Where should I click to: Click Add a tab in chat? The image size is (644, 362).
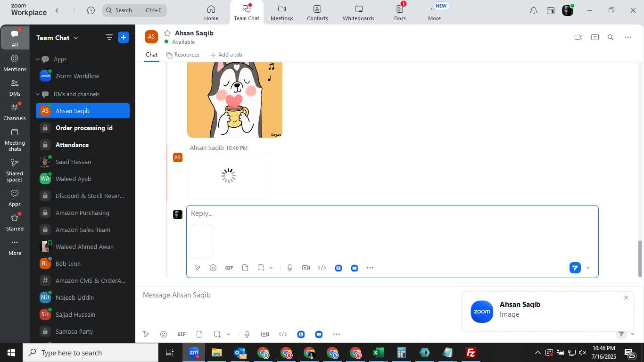(x=226, y=55)
